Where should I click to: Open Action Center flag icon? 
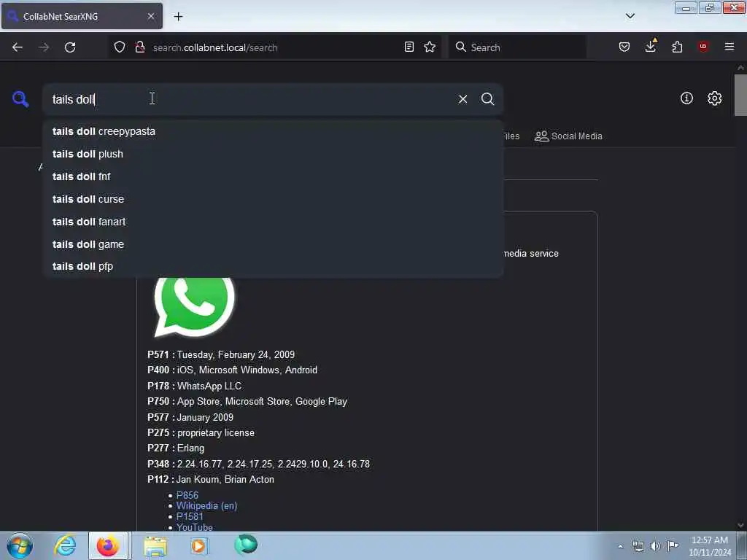pyautogui.click(x=673, y=545)
